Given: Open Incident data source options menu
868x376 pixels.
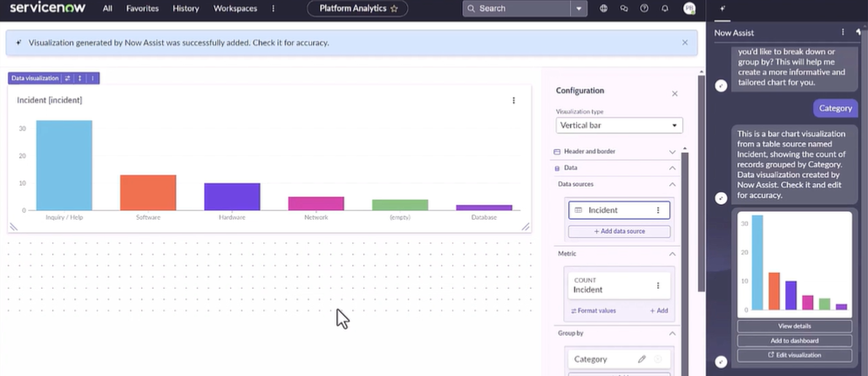Looking at the screenshot, I should click(x=658, y=210).
